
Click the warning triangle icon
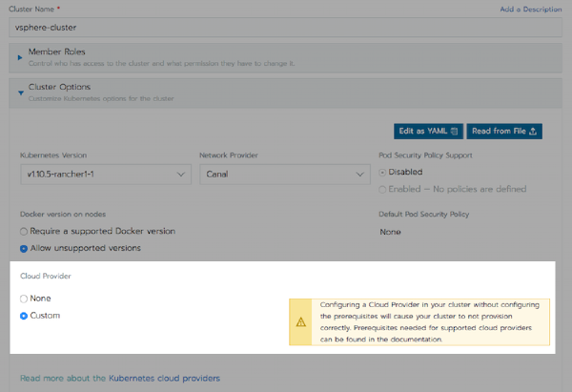click(301, 322)
